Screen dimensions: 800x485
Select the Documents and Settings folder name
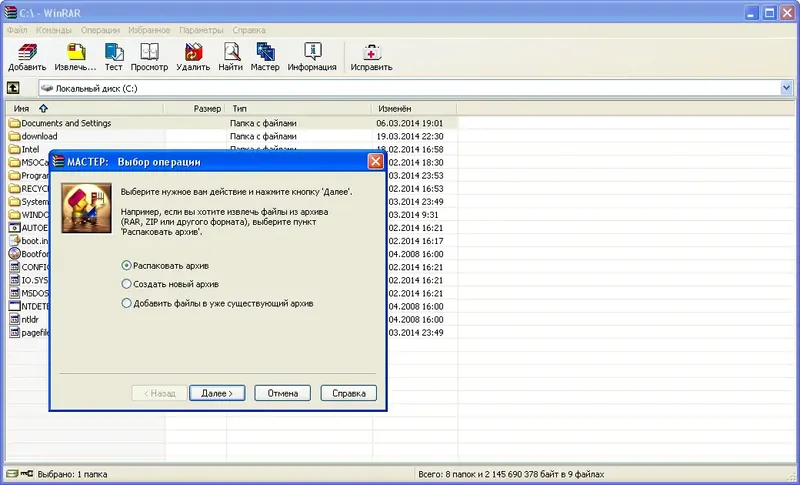(x=66, y=123)
